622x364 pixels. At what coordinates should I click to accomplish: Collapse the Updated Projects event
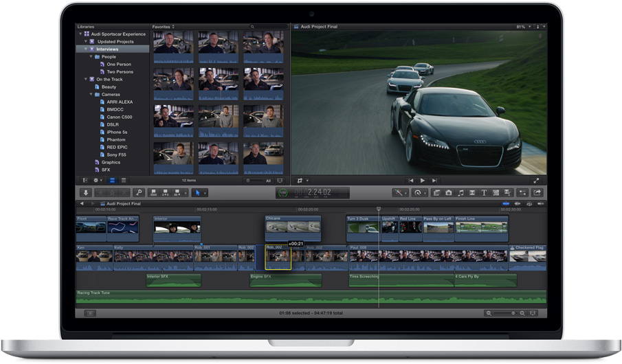(86, 41)
